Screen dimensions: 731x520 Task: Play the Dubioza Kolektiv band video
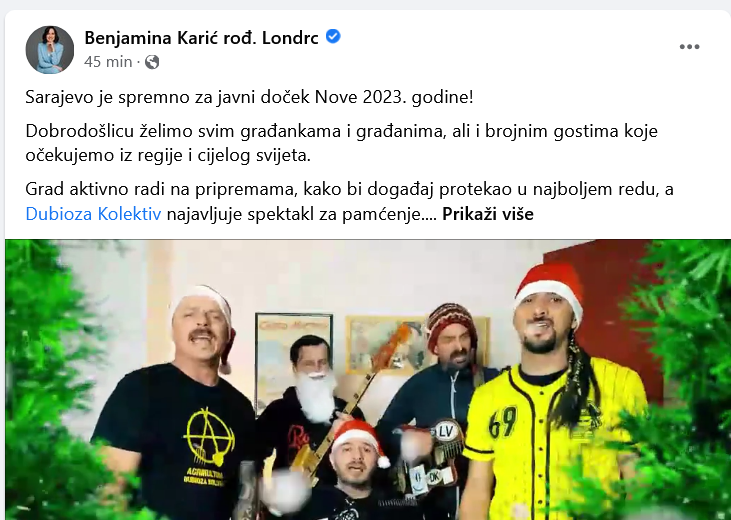[368, 380]
